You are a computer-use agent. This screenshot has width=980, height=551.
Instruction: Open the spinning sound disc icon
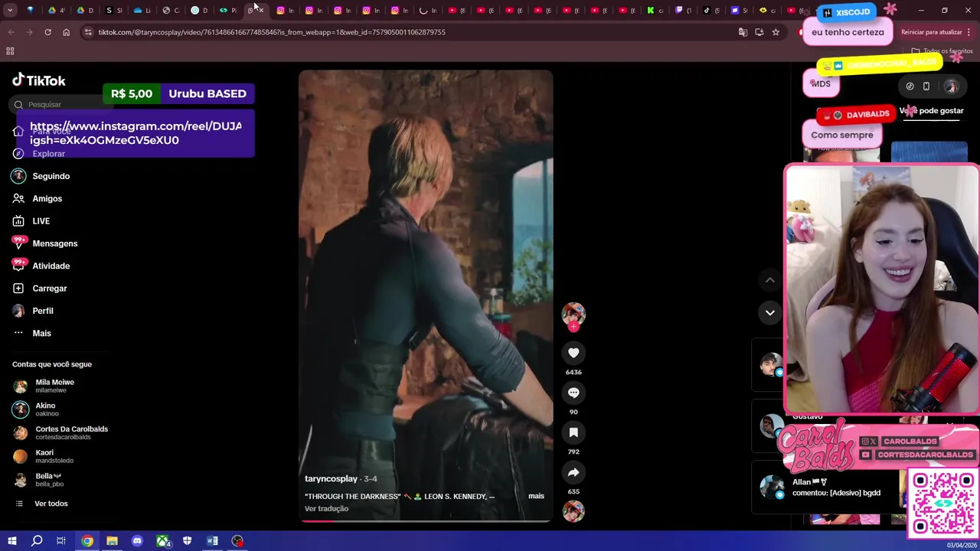[x=573, y=510]
